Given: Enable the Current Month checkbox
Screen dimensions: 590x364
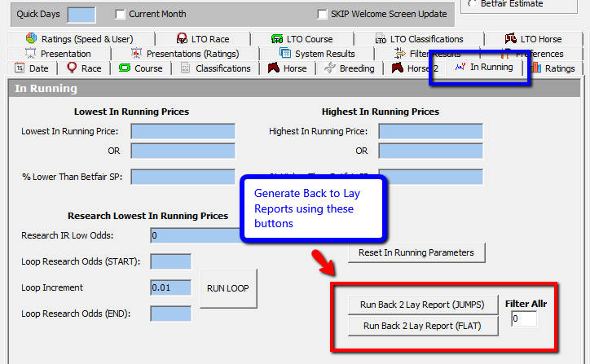Looking at the screenshot, I should click(121, 14).
